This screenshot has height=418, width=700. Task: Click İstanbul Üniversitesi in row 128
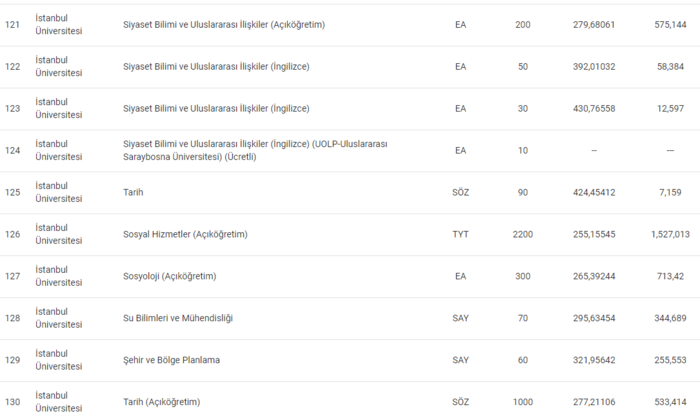tap(58, 318)
